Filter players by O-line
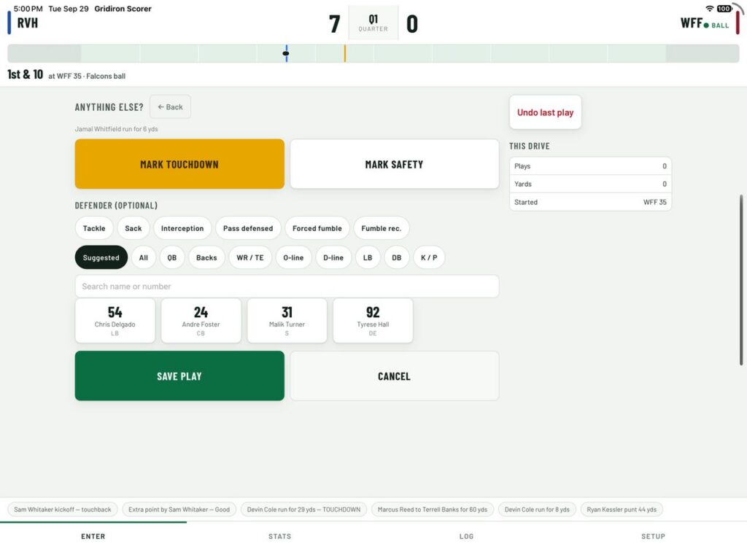Viewport: 747px width, 560px height. pyautogui.click(x=293, y=257)
